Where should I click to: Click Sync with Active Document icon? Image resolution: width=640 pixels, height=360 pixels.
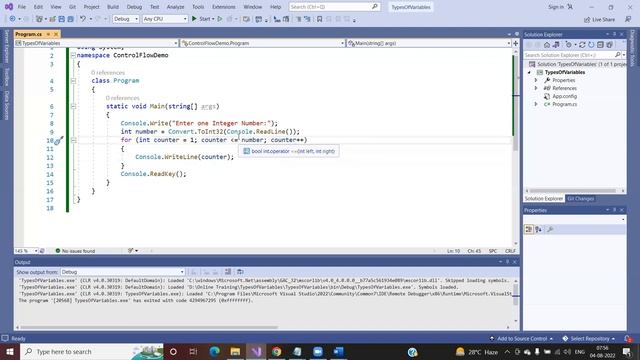(x=582, y=45)
